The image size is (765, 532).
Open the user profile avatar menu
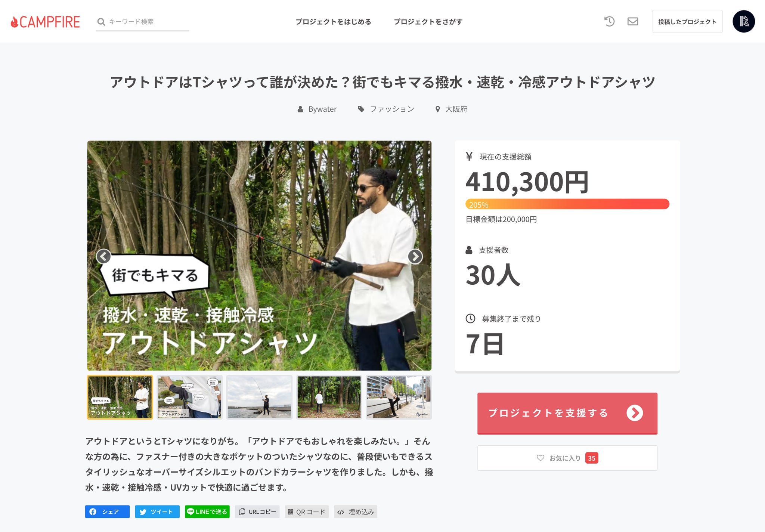[x=743, y=21]
